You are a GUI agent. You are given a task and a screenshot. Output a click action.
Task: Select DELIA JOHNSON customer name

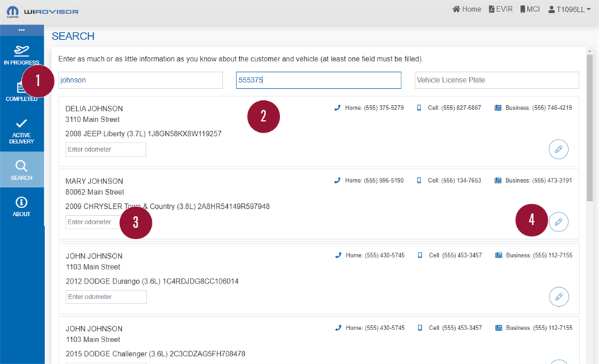point(94,109)
